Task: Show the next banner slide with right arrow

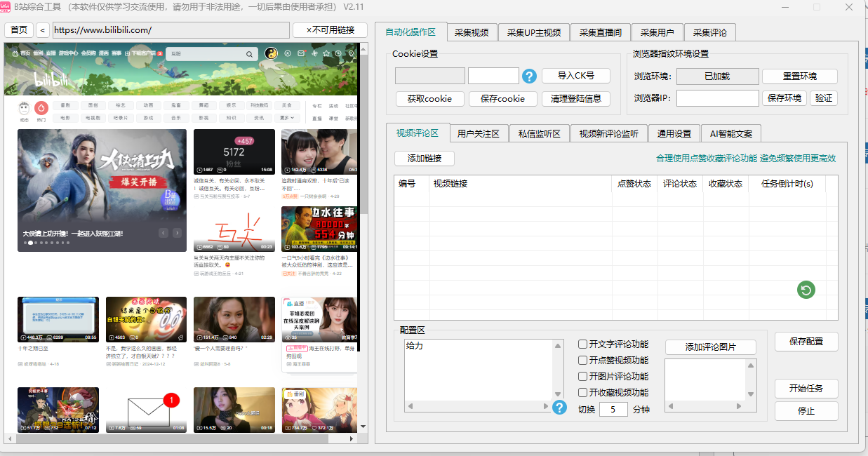Action: [177, 233]
